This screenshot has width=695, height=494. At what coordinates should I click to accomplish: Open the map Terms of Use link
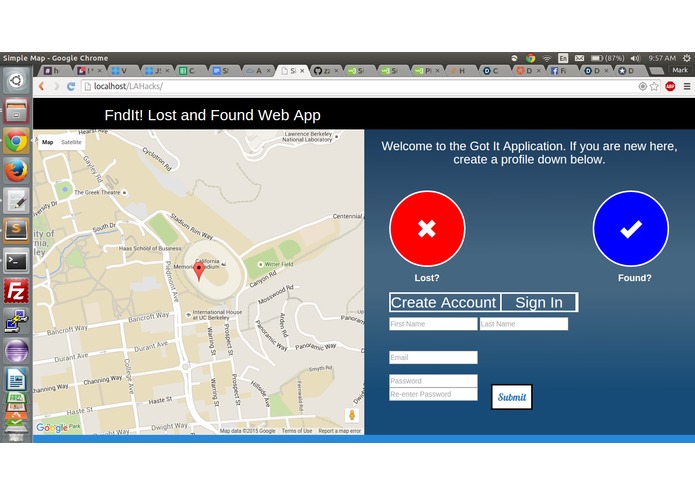click(297, 431)
